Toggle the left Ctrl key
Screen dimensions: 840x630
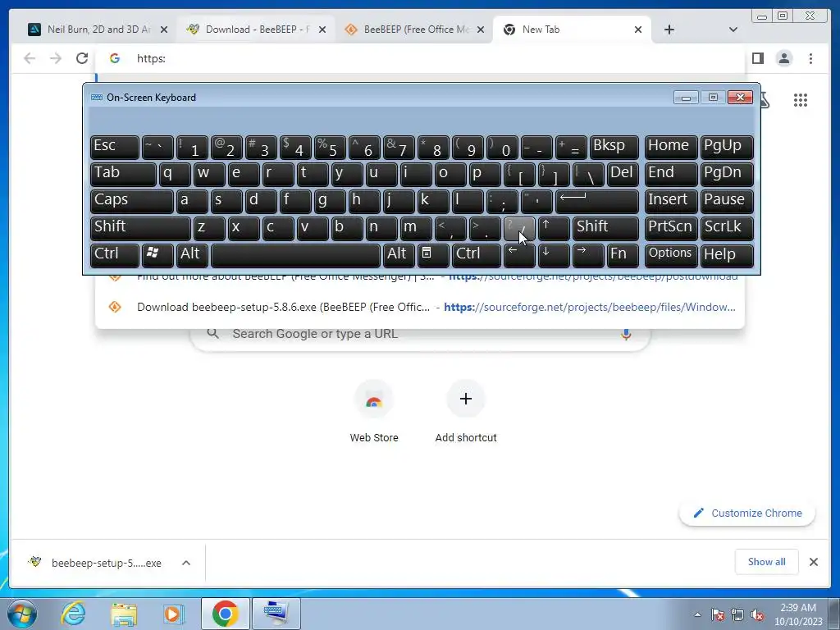[115, 256]
